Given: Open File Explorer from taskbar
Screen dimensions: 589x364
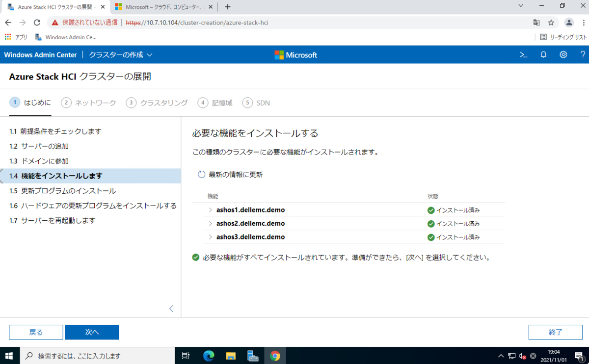Looking at the screenshot, I should [x=231, y=356].
